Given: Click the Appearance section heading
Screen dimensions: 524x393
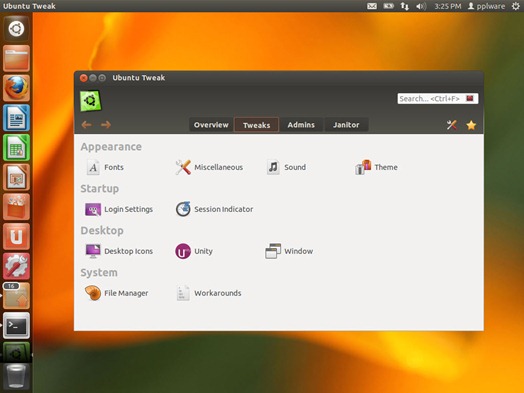Looking at the screenshot, I should coord(111,147).
